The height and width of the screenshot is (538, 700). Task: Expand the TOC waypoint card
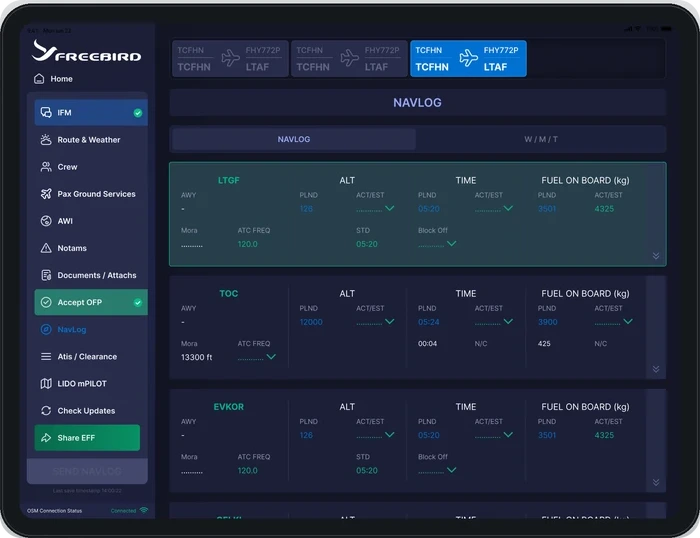pos(656,369)
